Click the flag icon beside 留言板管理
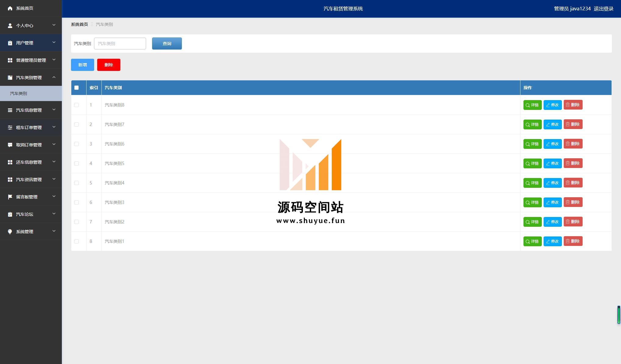The image size is (621, 364). pos(10,197)
